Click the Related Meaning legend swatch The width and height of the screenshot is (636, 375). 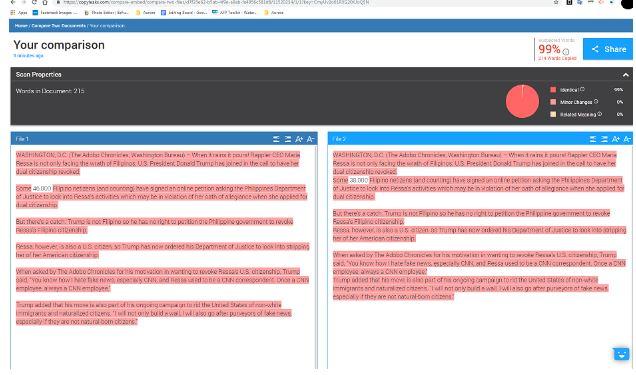coord(553,114)
